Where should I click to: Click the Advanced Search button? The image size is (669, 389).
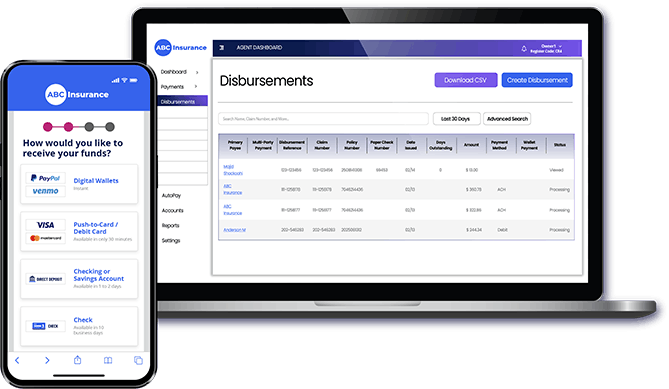click(x=507, y=119)
